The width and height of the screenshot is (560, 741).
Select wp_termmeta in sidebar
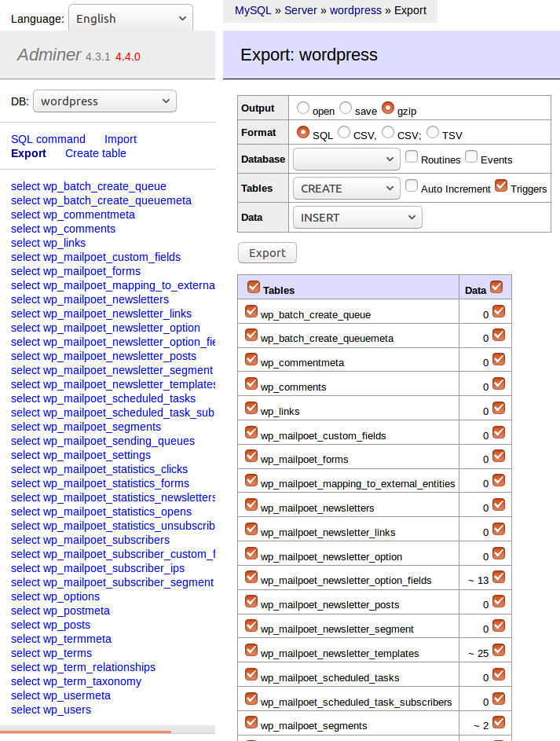(x=61, y=639)
